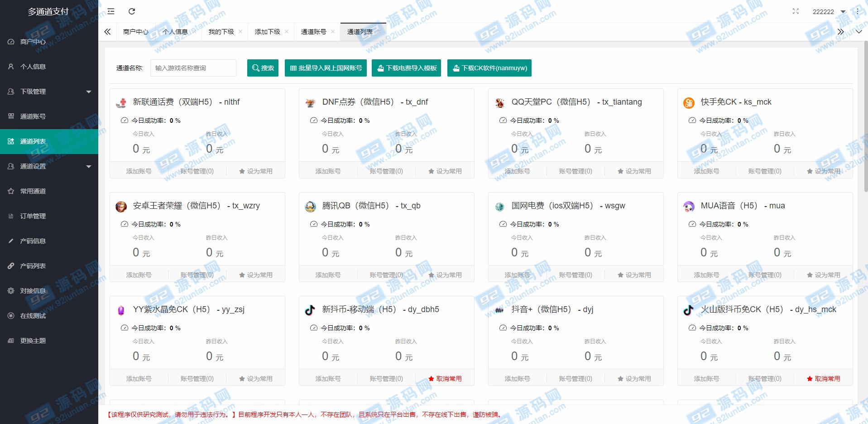Click DNF点券 channel icon
The image size is (868, 424).
click(x=310, y=103)
